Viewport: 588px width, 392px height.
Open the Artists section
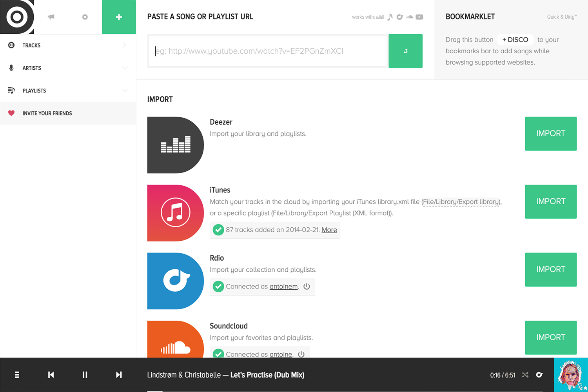tap(68, 68)
